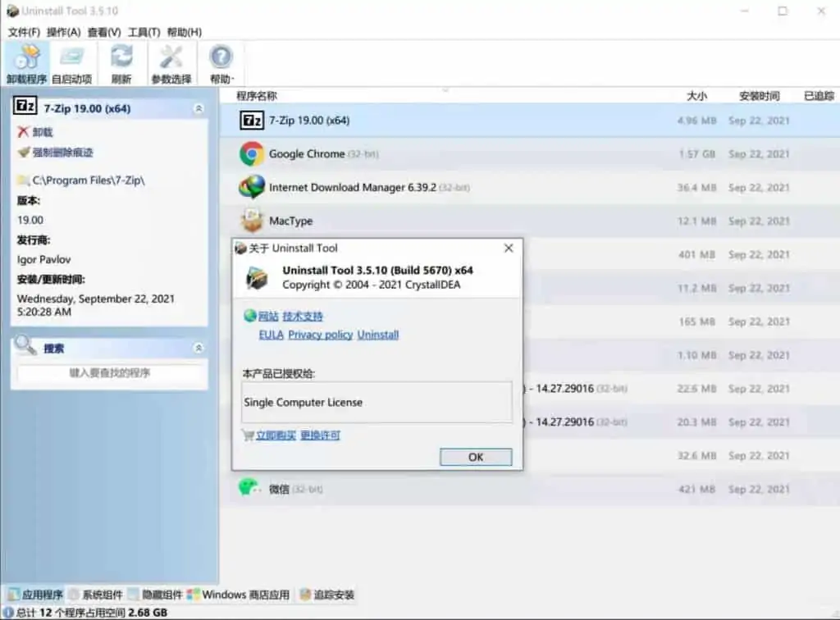
Task: Click the 7-Zip icon in program list
Action: pyautogui.click(x=251, y=121)
